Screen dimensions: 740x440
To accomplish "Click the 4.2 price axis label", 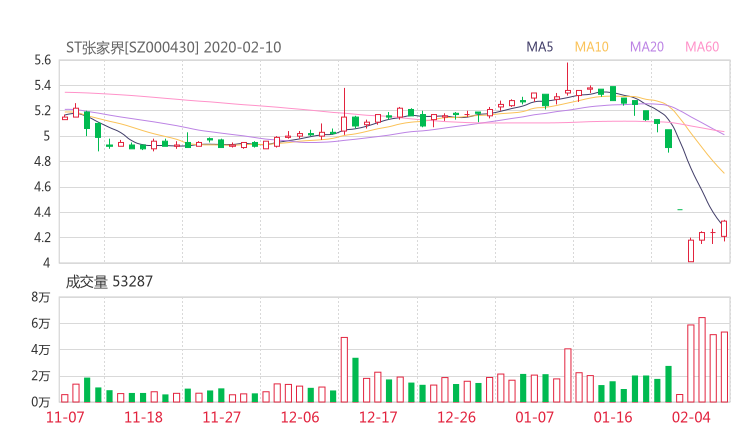I will click(x=42, y=237).
